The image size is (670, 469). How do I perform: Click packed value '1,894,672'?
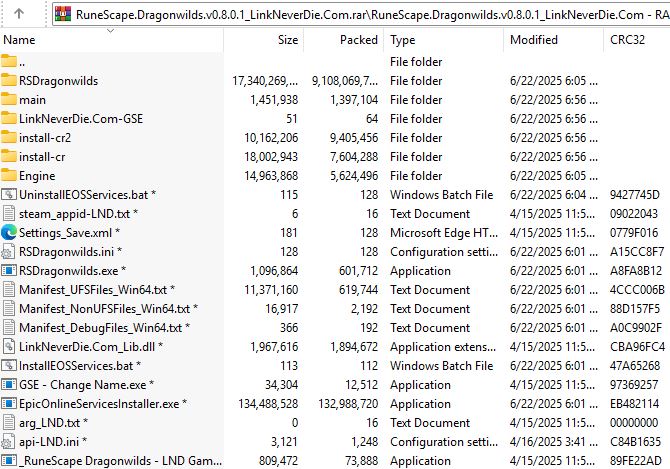click(354, 347)
